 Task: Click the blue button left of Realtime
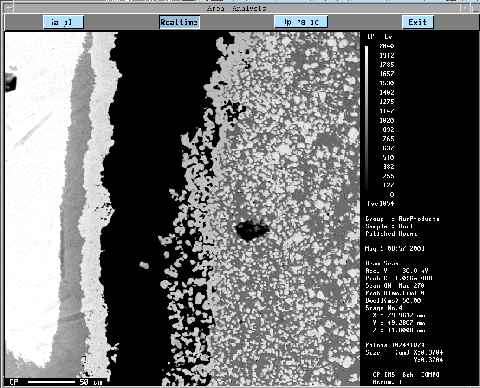[x=63, y=22]
